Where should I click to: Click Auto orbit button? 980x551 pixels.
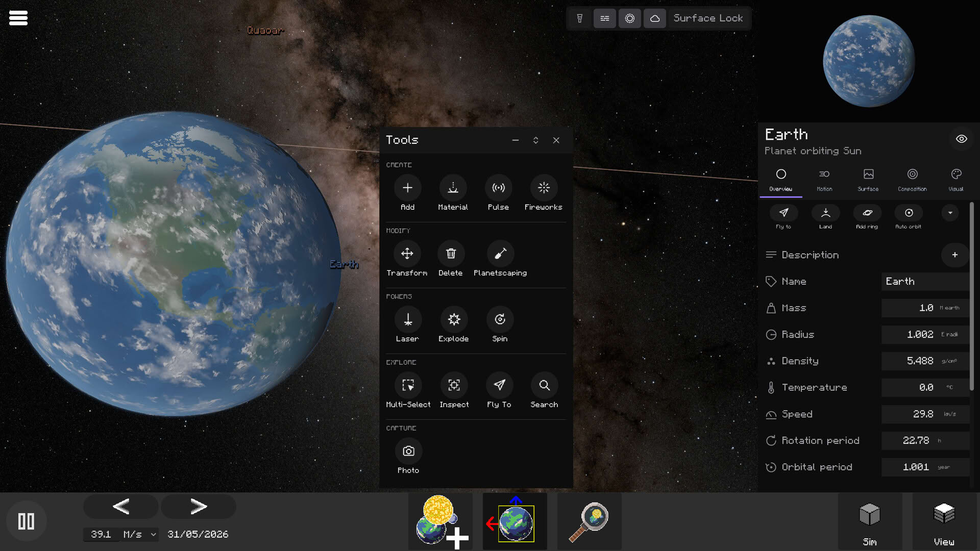(909, 216)
